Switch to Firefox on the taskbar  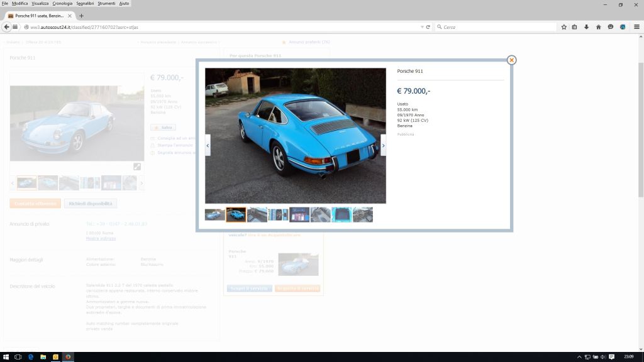pos(68,357)
